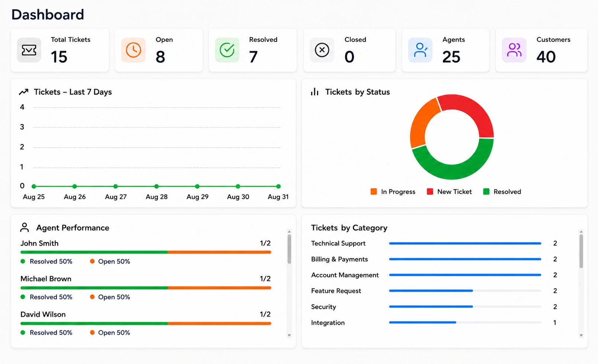This screenshot has width=598, height=364.
Task: Click the Total Tickets value 15
Action: tap(59, 57)
